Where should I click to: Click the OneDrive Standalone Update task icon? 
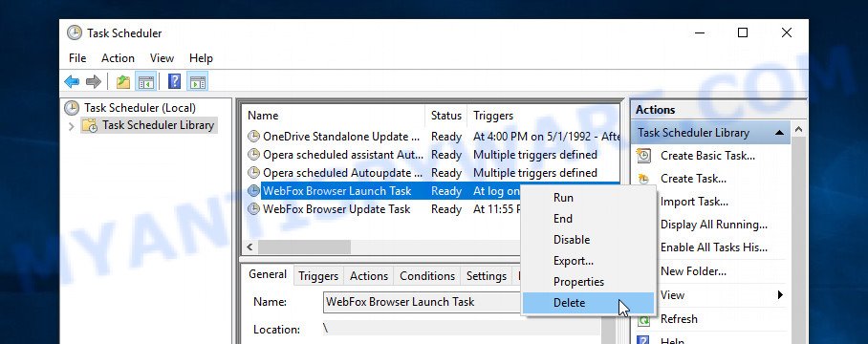pyautogui.click(x=253, y=137)
